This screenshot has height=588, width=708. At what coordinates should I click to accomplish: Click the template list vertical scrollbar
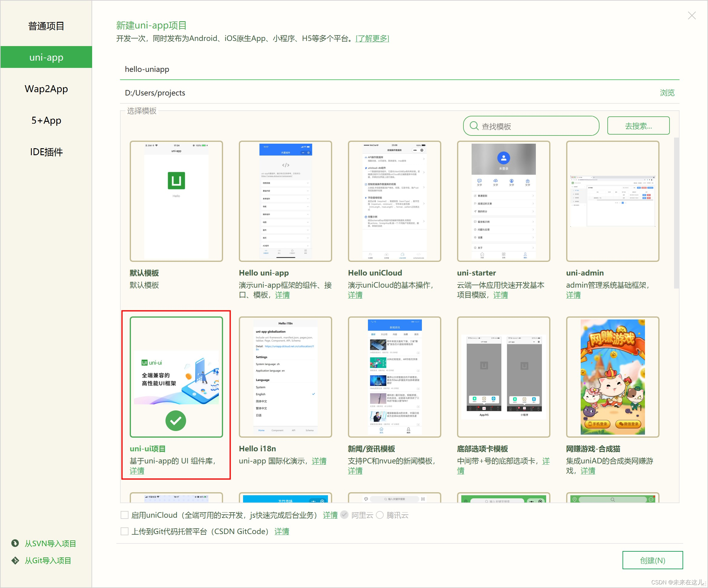click(x=676, y=213)
